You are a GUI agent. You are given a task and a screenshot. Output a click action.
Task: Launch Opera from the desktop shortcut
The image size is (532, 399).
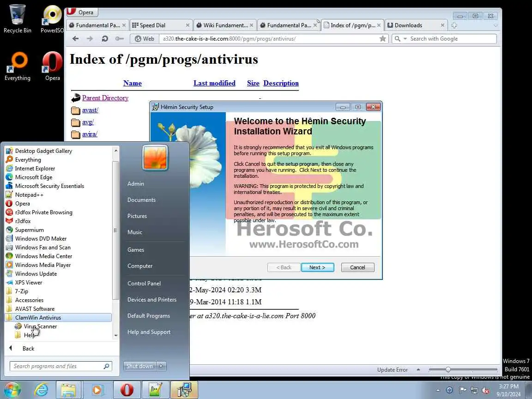click(x=52, y=66)
